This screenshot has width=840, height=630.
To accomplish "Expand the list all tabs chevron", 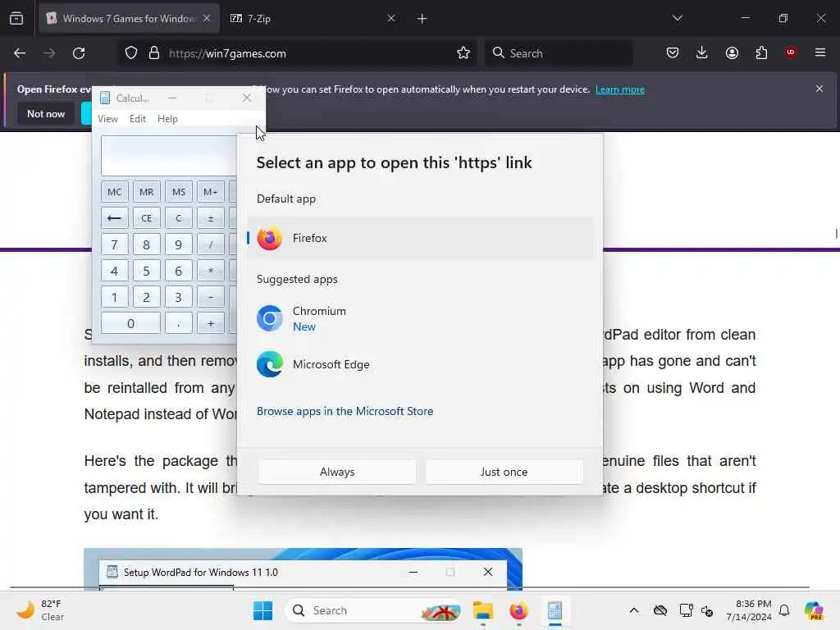I will [x=678, y=18].
